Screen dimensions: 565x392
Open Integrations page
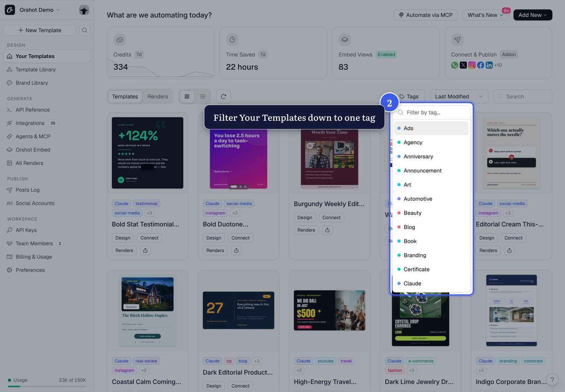(x=47, y=123)
